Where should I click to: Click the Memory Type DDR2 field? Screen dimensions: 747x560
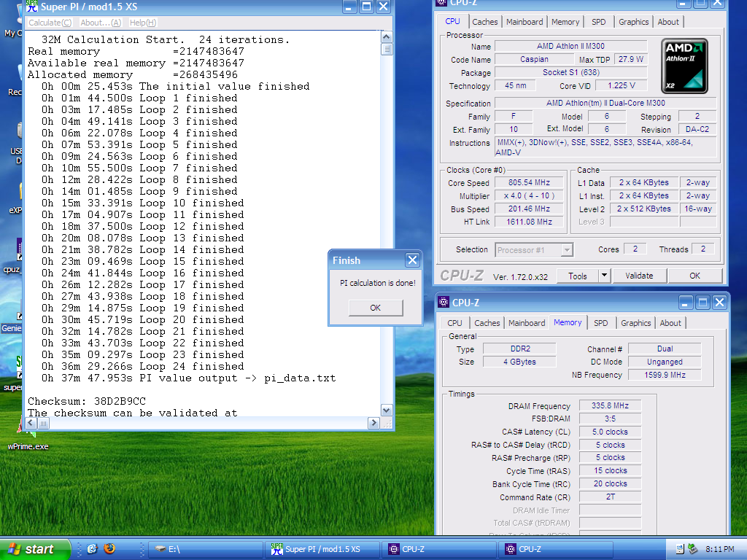[x=519, y=349]
